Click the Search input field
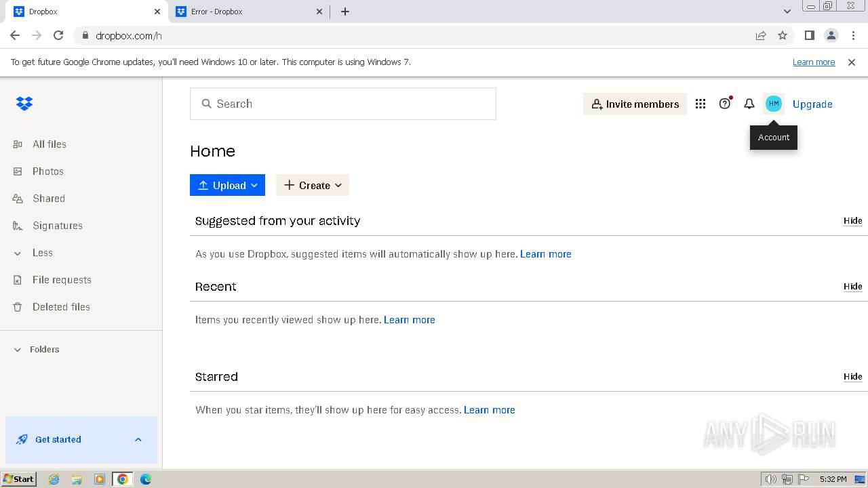Screen dimensions: 868x488 343,104
